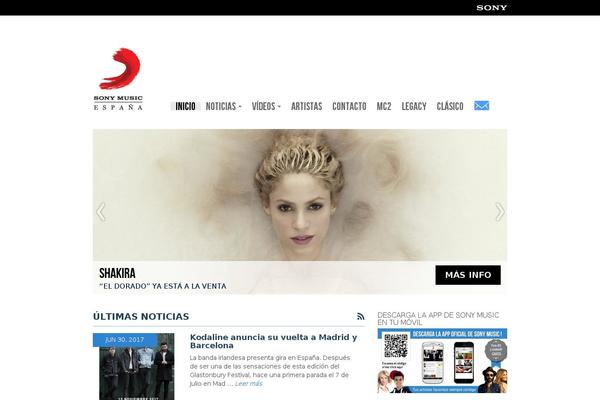
Task: Click the Sony Music app download banner
Action: click(442, 361)
